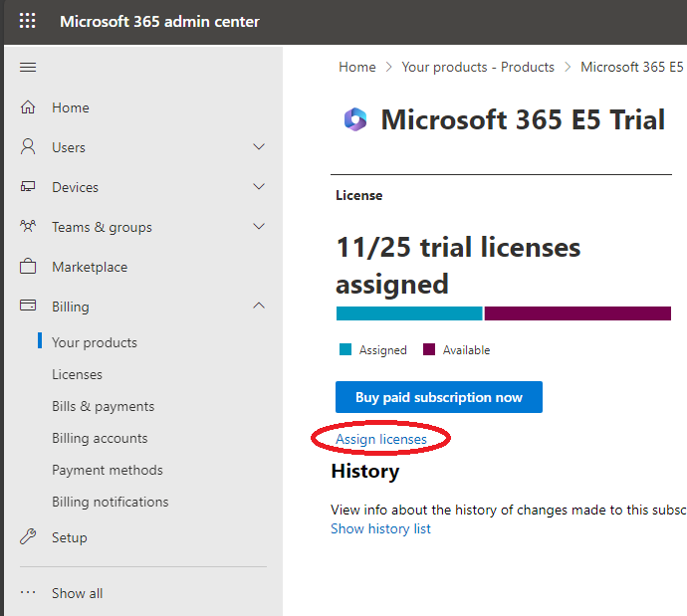Viewport: 687px width, 616px height.
Task: Open Licenses under Billing
Action: point(77,374)
